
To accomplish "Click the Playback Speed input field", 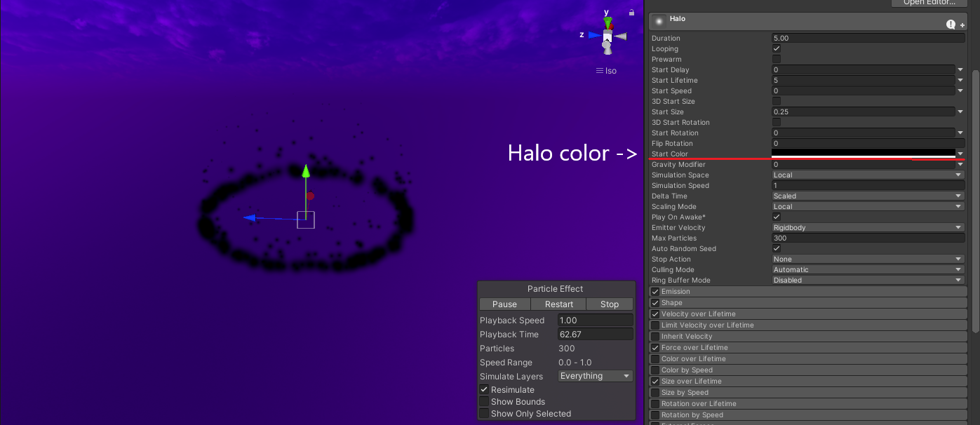I will (595, 320).
